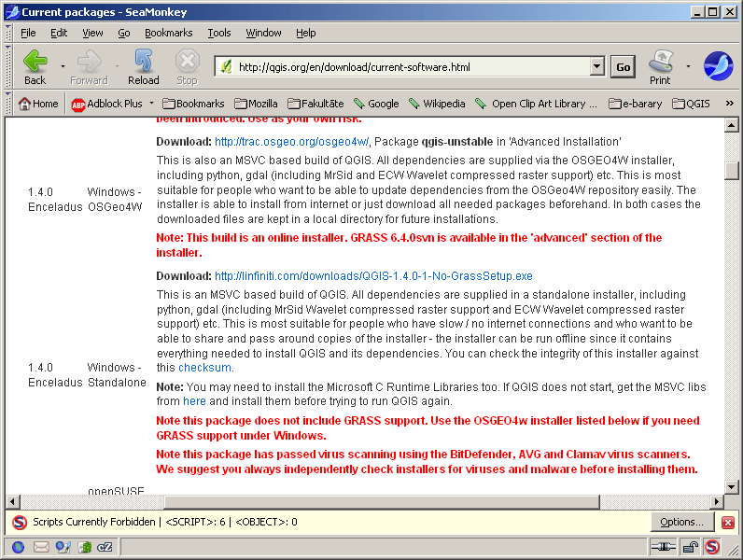
Task: Open the Home bookmark
Action: coord(38,104)
